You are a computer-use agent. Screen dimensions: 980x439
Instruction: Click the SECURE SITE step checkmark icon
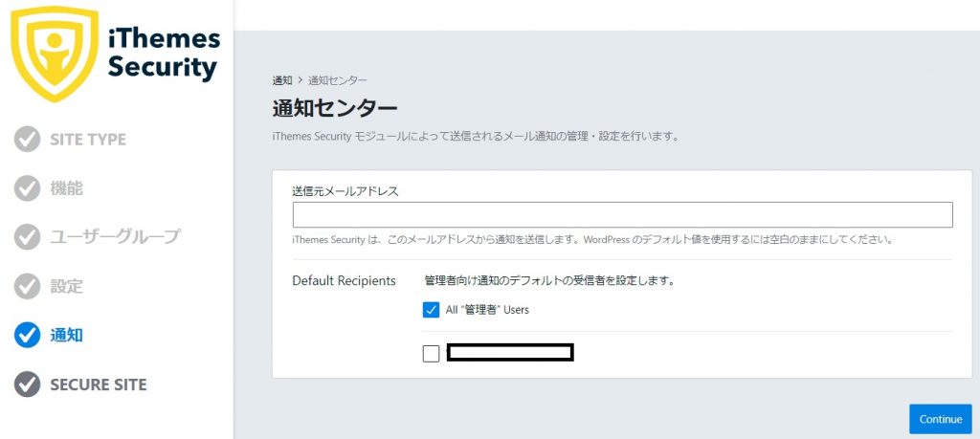click(x=27, y=384)
